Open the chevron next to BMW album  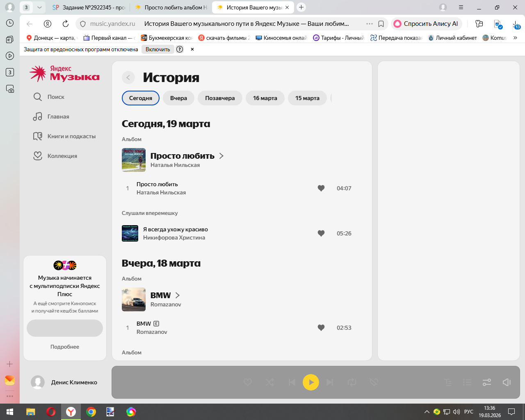[178, 295]
